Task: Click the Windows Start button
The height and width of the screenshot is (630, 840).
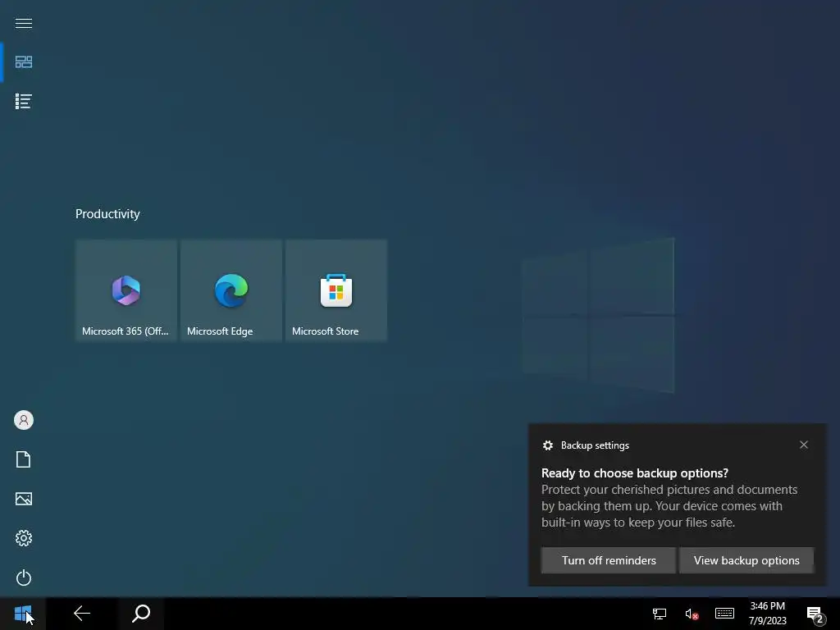Action: (x=23, y=614)
